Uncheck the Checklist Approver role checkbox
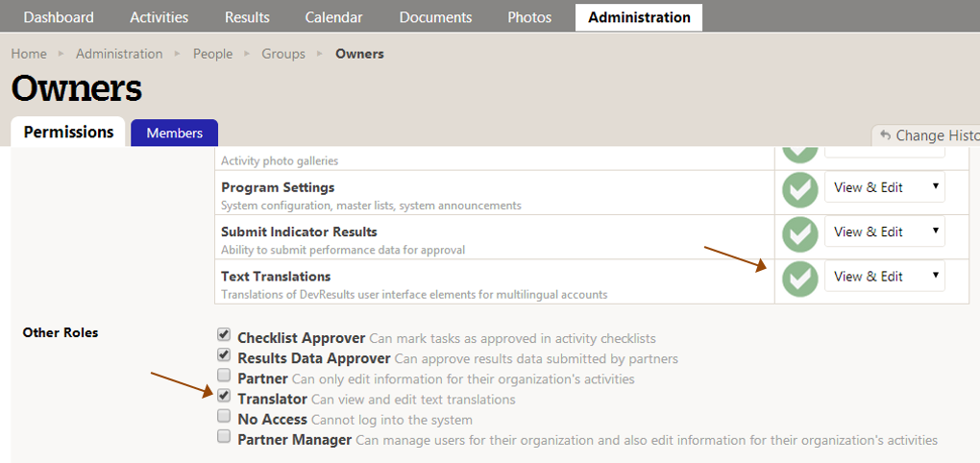Screen dimensions: 980x463 [x=224, y=335]
